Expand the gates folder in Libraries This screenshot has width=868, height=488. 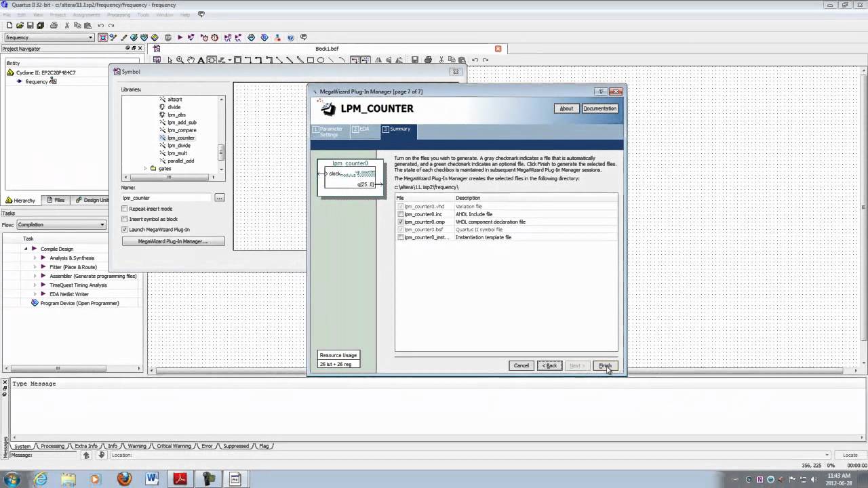pos(145,168)
